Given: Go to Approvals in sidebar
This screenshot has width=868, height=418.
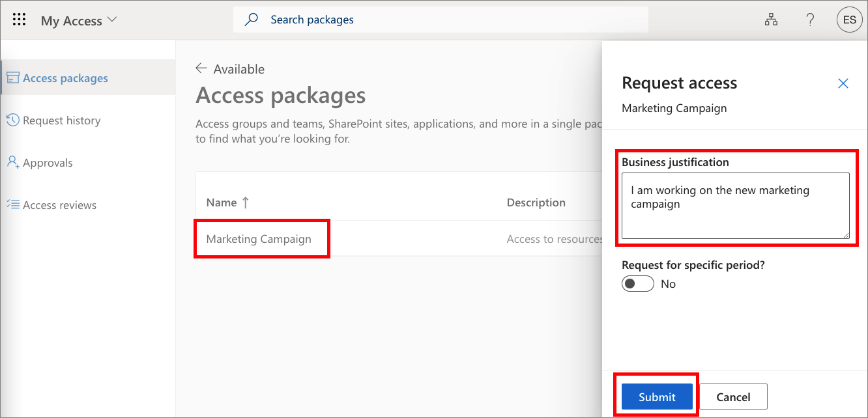Looking at the screenshot, I should click(x=48, y=163).
